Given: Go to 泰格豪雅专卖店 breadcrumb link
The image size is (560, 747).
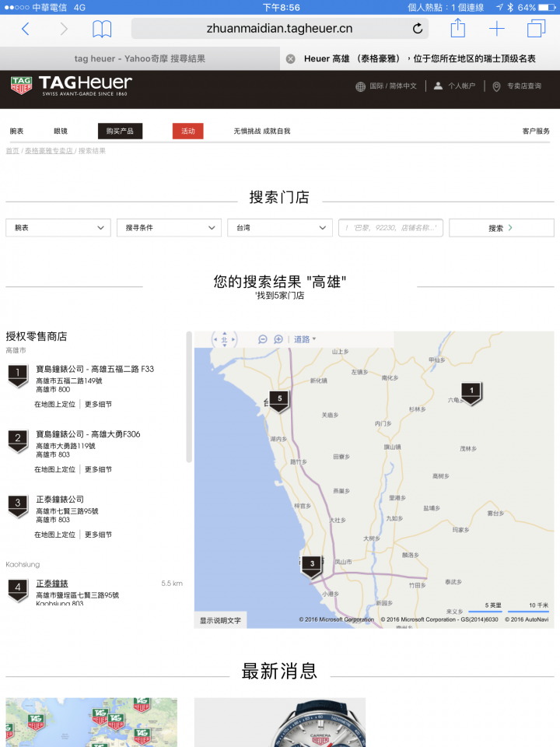Looking at the screenshot, I should 48,150.
